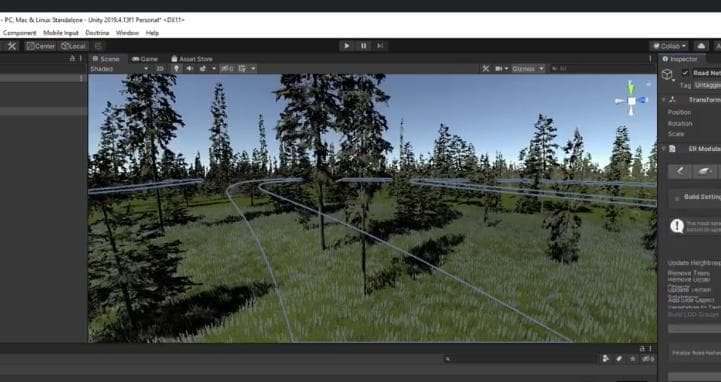Screen dimensions: 721x382
Task: Switch to the Inspector tab
Action: pyautogui.click(x=680, y=59)
